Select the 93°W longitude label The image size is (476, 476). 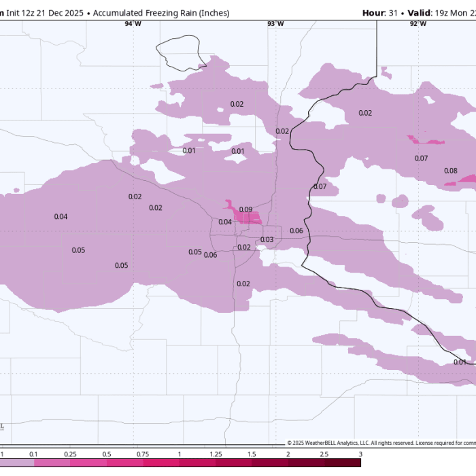pos(275,24)
